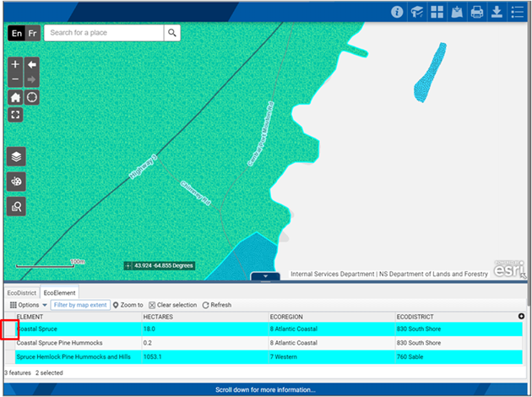Viewport: 532px width, 397px height.
Task: Open the palette theme widget
Action: pyautogui.click(x=16, y=182)
